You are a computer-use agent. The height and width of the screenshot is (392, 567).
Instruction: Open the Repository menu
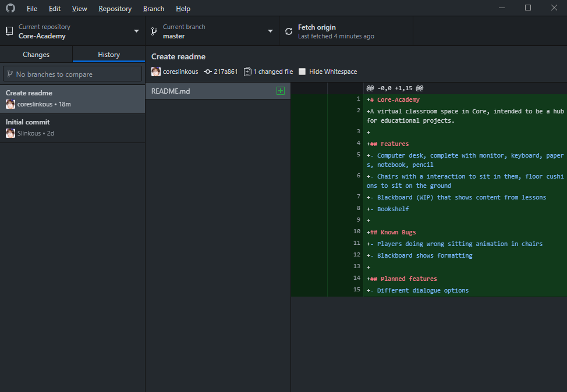coord(115,8)
